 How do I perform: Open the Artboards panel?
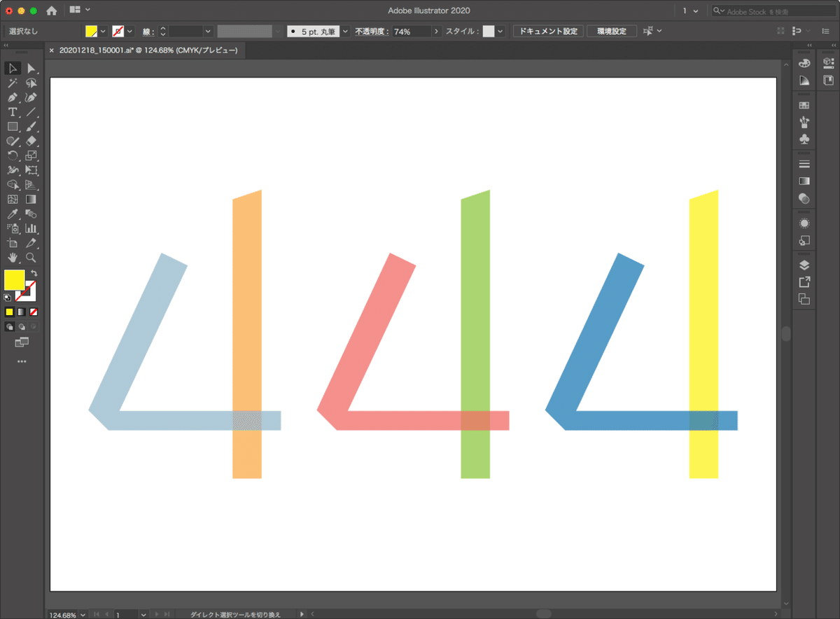[804, 300]
